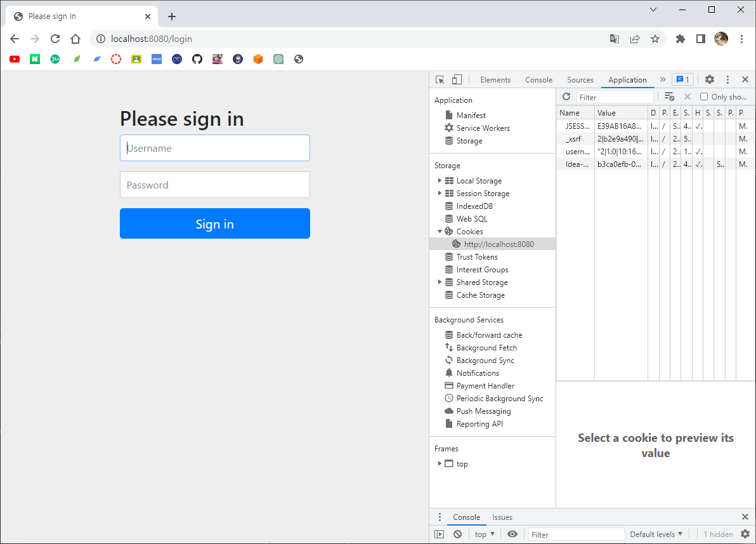This screenshot has height=544, width=756.
Task: Open DevTools settings gear
Action: (710, 79)
